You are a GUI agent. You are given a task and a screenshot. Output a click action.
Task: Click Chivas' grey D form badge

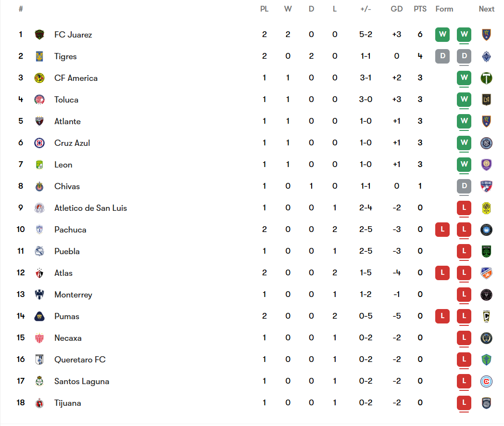pos(464,186)
